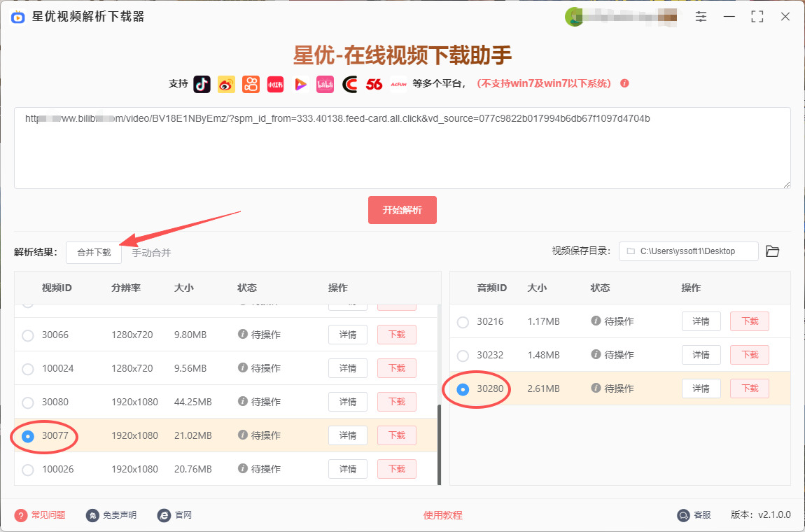
Task: Click the red info icon after win7 warning
Action: tap(625, 83)
